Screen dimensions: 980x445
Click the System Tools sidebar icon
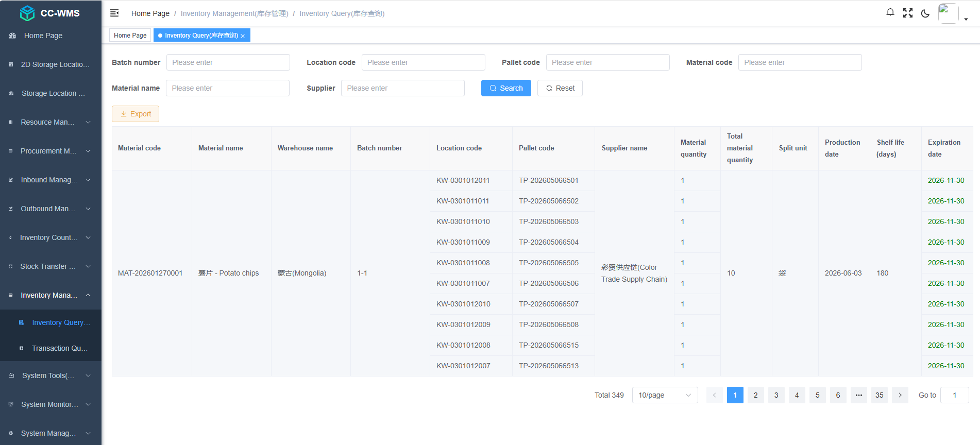click(x=11, y=375)
